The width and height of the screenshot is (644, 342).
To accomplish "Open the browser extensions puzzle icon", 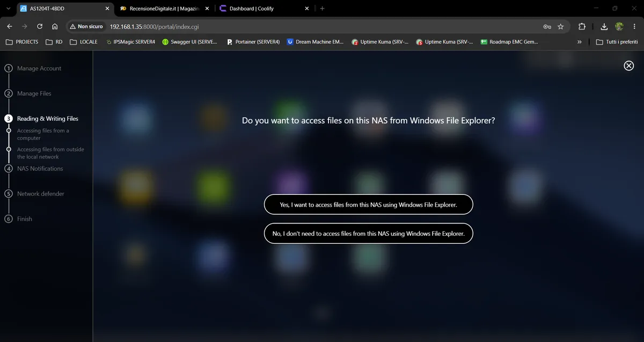I will coord(582,26).
